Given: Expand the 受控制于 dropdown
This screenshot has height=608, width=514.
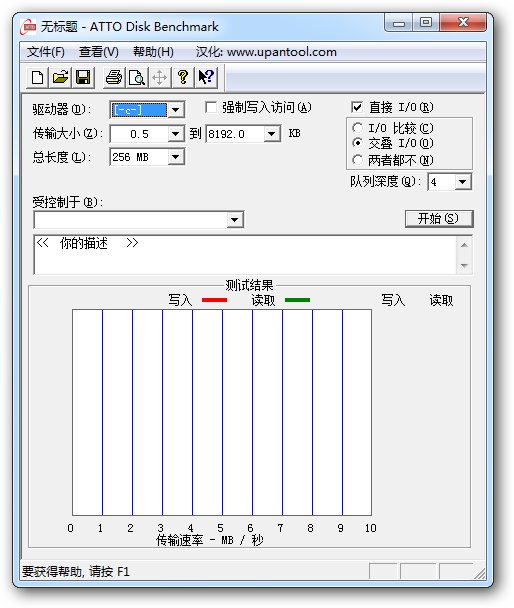Looking at the screenshot, I should [235, 220].
